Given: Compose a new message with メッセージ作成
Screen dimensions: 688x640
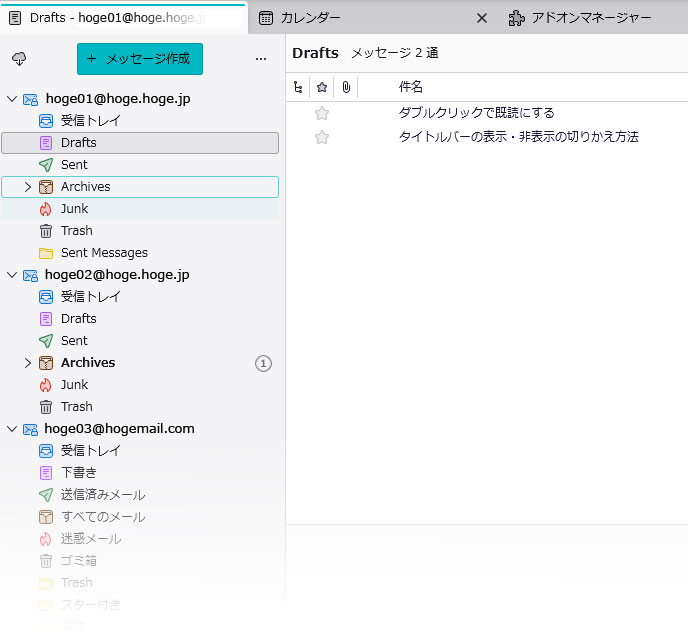Looking at the screenshot, I should click(x=140, y=59).
